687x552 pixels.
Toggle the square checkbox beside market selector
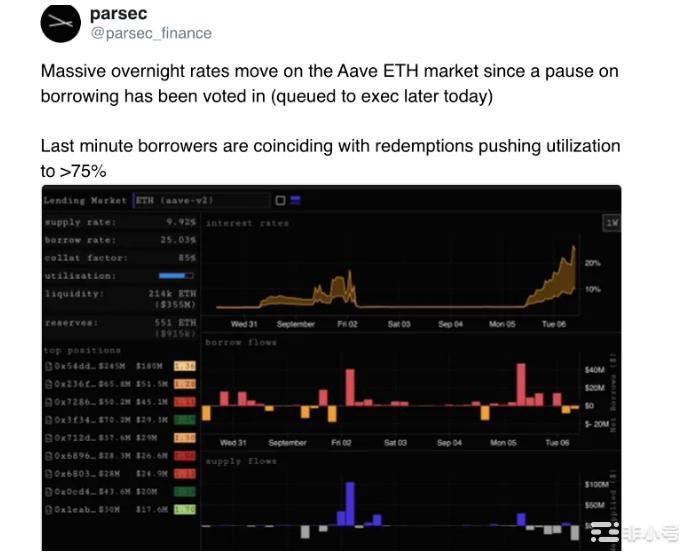click(280, 200)
